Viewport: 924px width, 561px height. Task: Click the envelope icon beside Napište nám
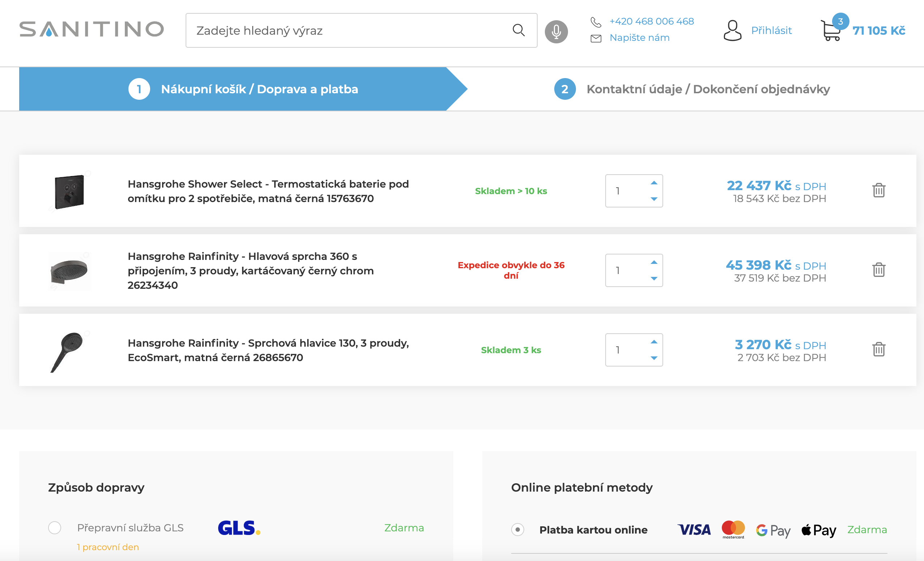coord(596,38)
